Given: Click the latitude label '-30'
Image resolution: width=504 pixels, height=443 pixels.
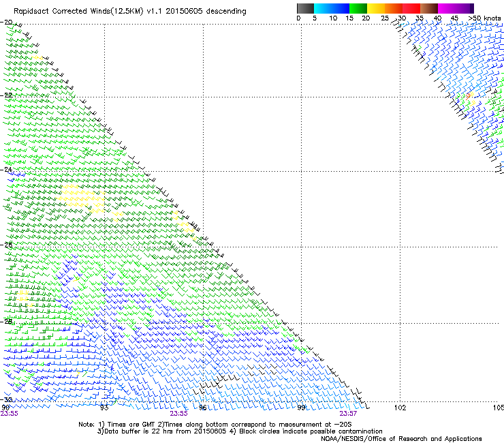Looking at the screenshot, I should click(x=6, y=400).
